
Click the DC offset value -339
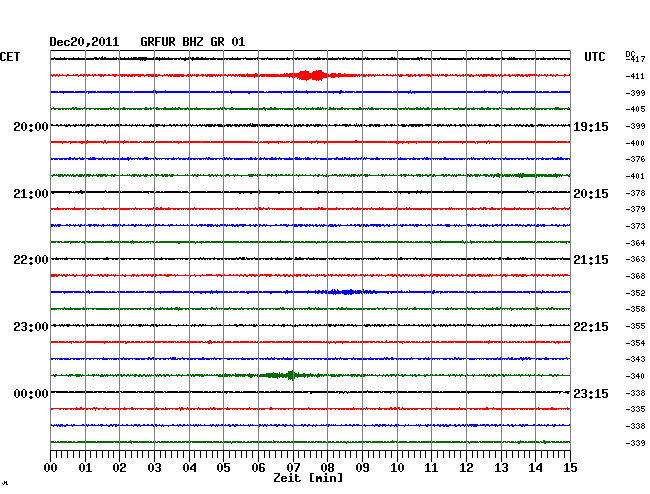[x=635, y=443]
